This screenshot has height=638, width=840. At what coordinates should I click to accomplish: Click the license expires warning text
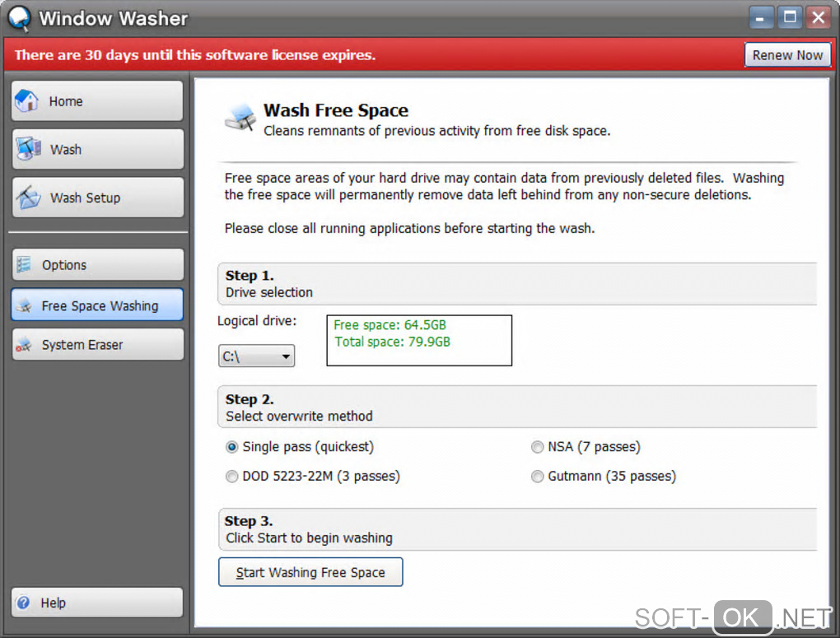[x=195, y=55]
